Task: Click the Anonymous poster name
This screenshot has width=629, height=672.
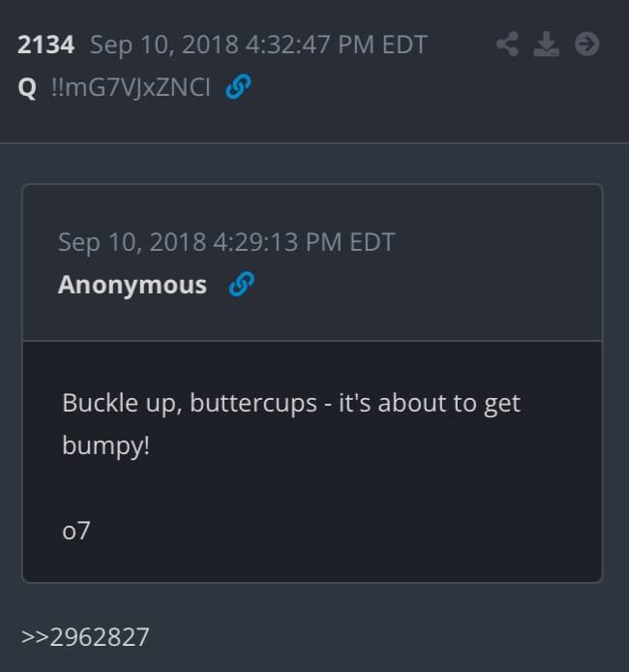Action: pyautogui.click(x=133, y=285)
